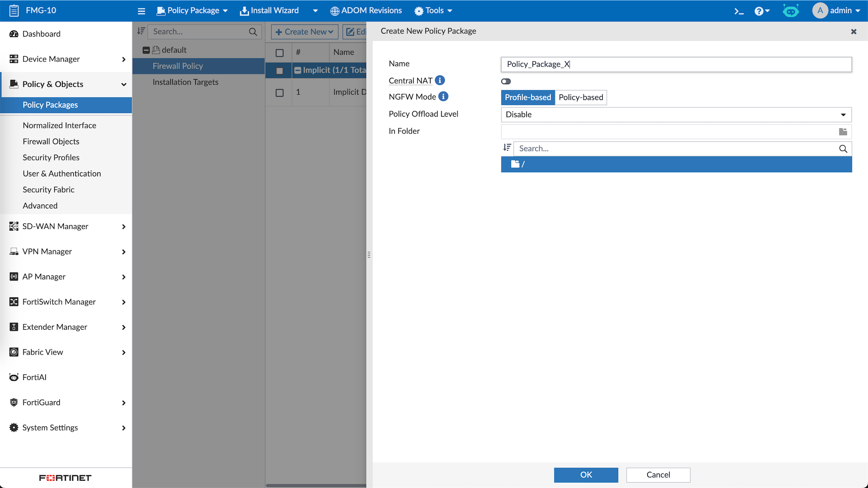Enable the Central NAT toggle
This screenshot has height=488, width=868.
[506, 81]
